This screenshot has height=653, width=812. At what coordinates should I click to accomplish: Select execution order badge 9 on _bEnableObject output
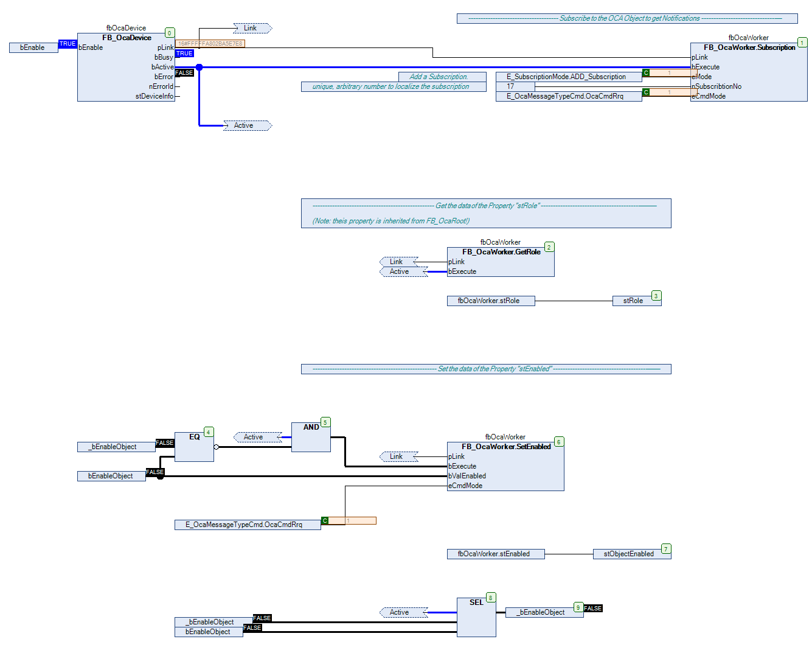[x=578, y=607]
